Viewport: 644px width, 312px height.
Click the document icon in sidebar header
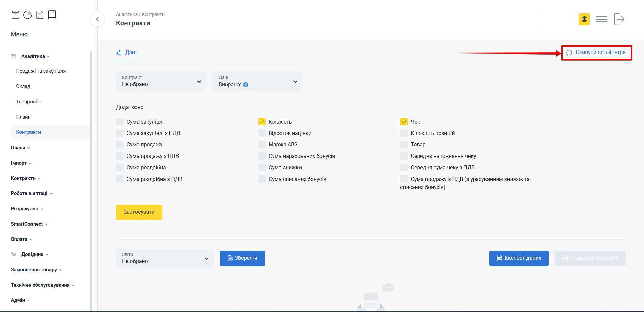click(40, 15)
